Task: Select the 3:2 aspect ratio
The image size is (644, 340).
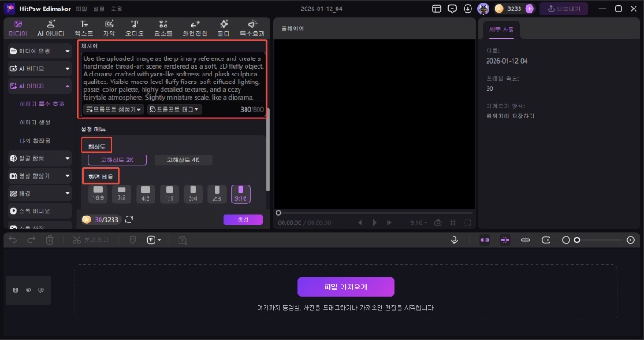Action: point(122,194)
